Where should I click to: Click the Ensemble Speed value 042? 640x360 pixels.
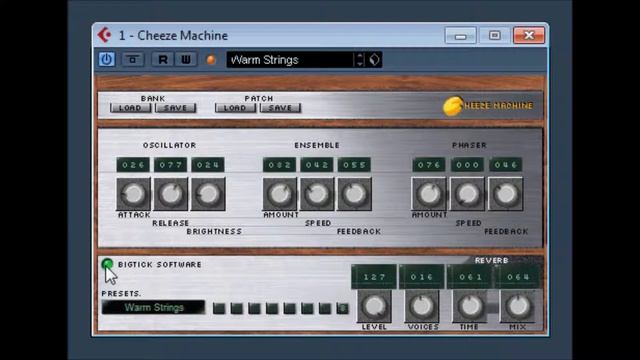pyautogui.click(x=317, y=165)
